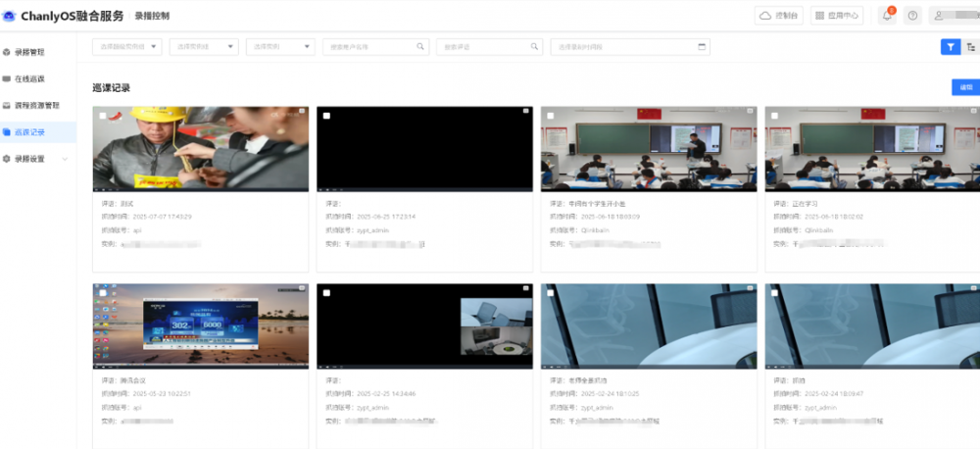This screenshot has height=449, width=980.
Task: Open the classroom thumbnail in the third card
Action: 648,148
